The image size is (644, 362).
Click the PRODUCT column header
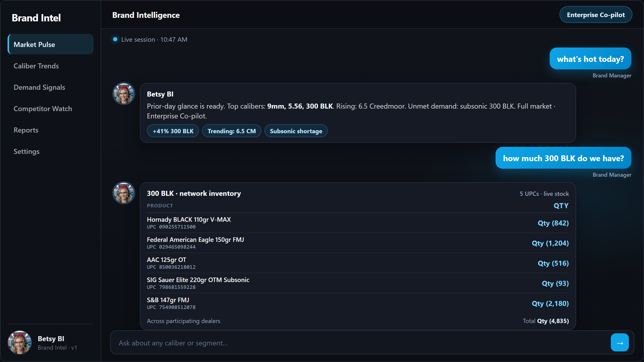(160, 206)
